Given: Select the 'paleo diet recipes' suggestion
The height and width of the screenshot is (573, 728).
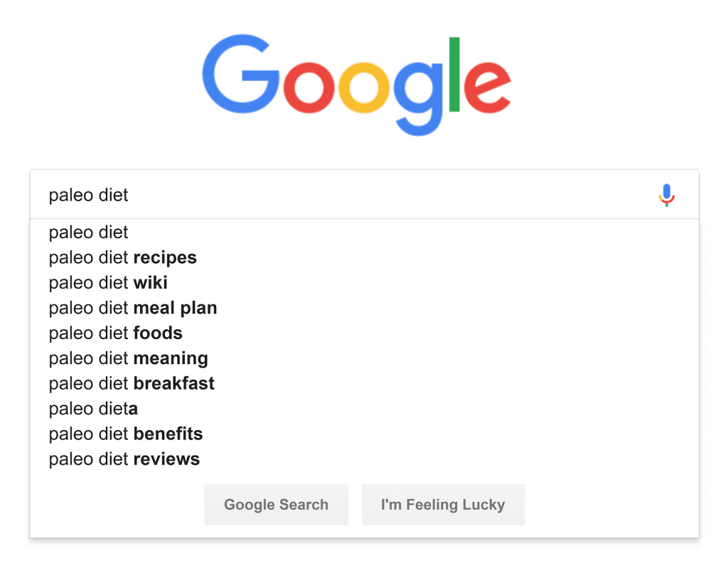Looking at the screenshot, I should pos(122,257).
